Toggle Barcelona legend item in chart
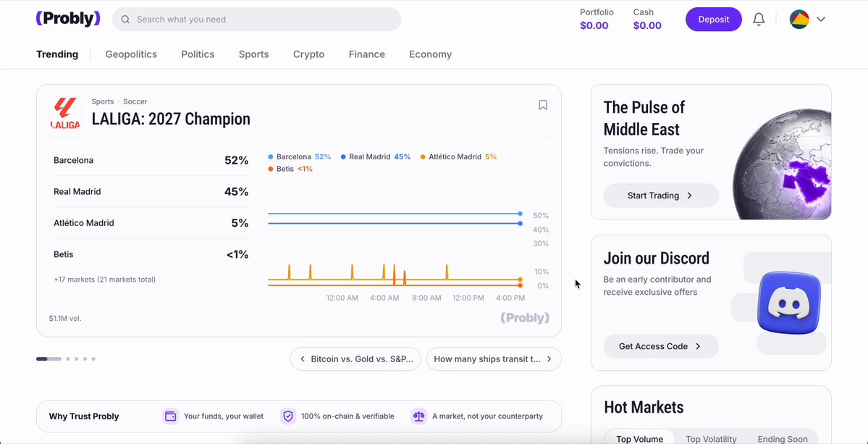This screenshot has height=444, width=868. point(300,156)
